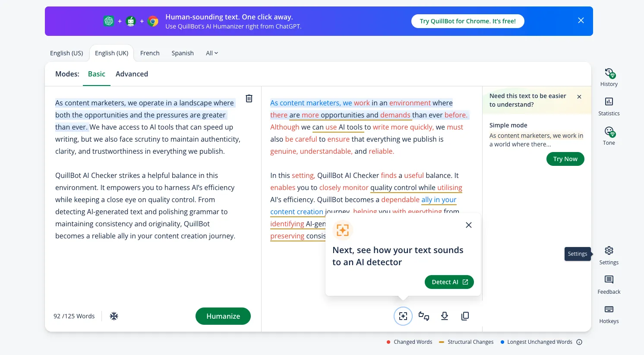Click Try QuillBot for Chrome button
644x355 pixels.
[468, 21]
